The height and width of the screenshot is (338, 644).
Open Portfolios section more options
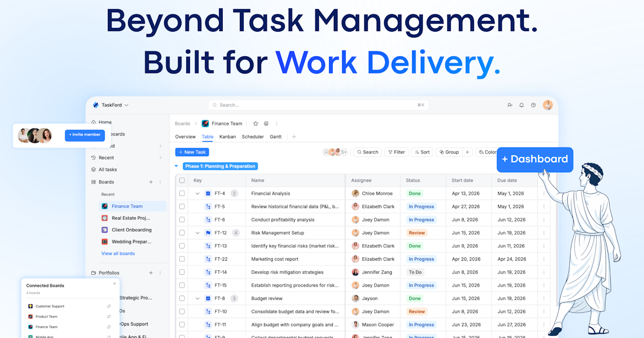point(160,273)
